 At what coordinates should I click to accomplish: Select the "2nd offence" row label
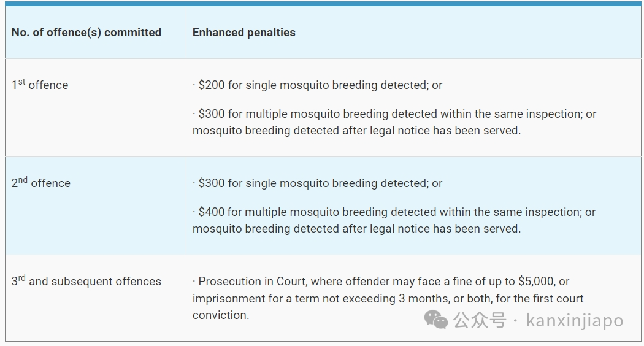[41, 182]
